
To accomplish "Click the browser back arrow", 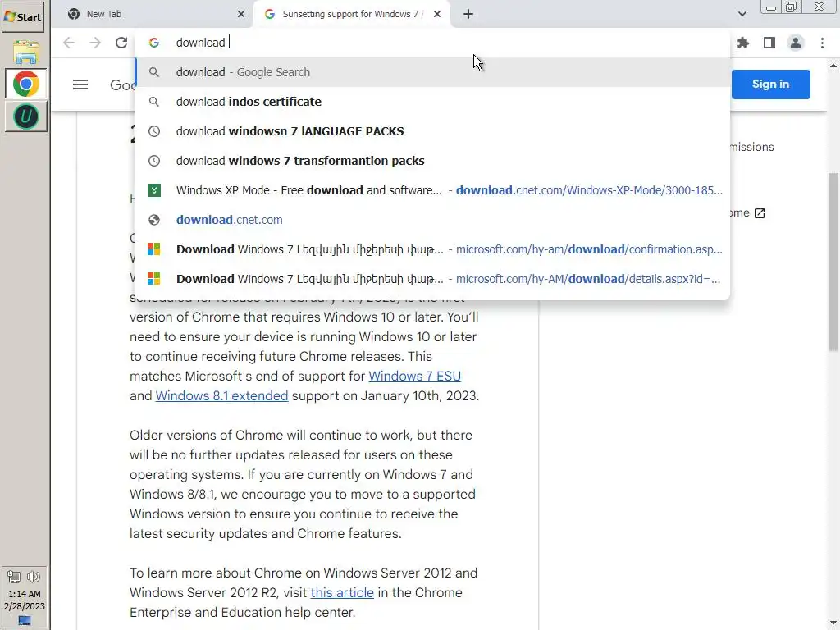I will 69,43.
